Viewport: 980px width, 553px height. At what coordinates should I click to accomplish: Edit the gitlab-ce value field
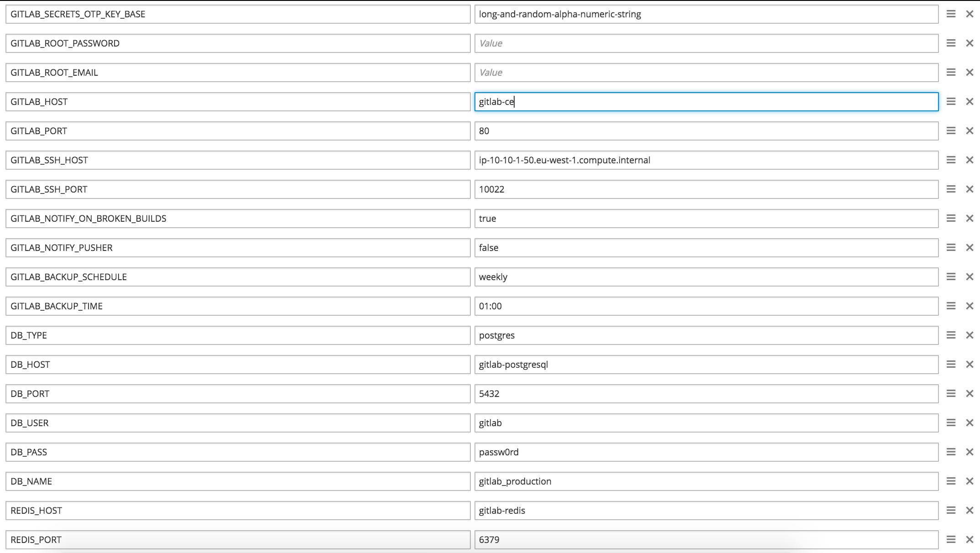[706, 102]
